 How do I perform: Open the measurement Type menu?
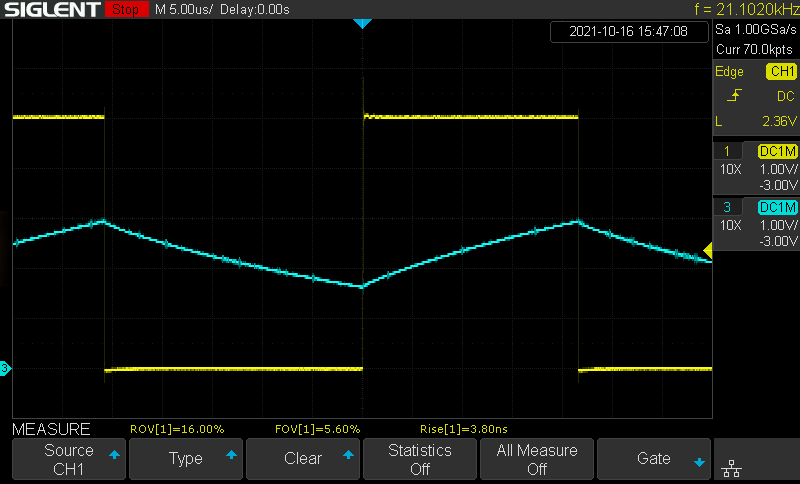tap(186, 459)
